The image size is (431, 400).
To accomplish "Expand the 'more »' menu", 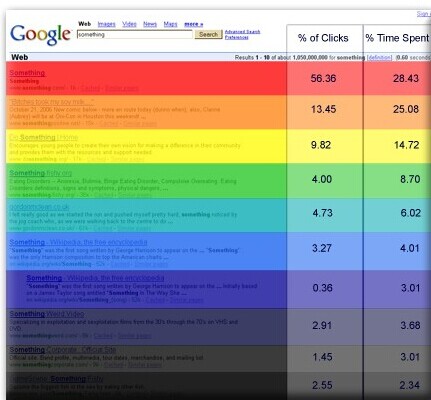I will pyautogui.click(x=194, y=24).
